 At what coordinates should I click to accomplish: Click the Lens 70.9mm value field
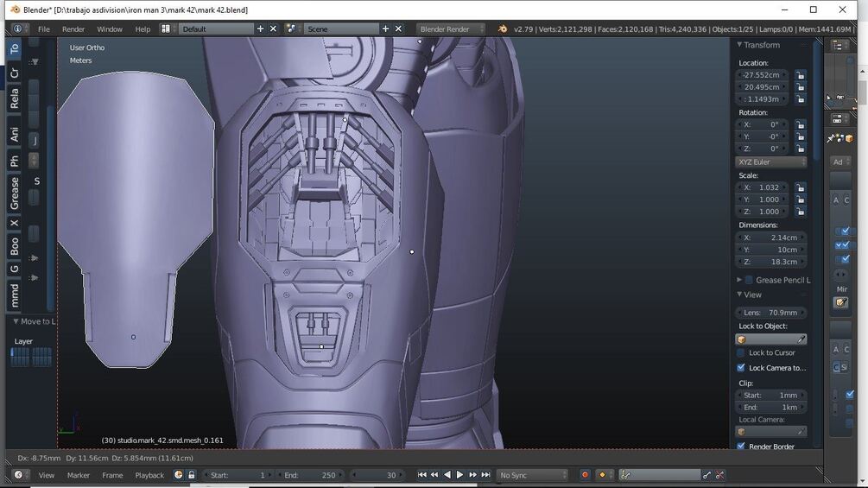pyautogui.click(x=770, y=313)
